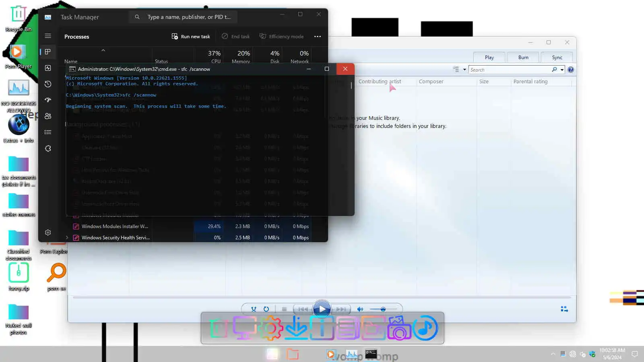Open the info icon in the dock

click(x=322, y=328)
